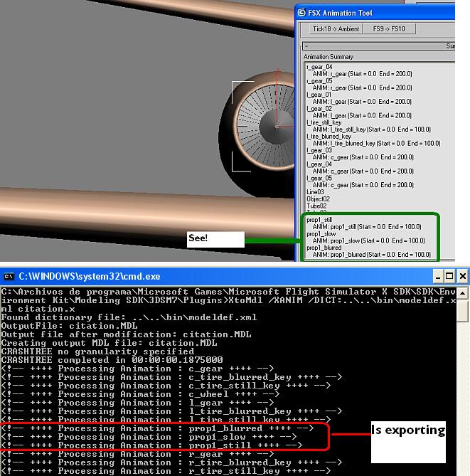Click the 'CRASHTREE completed in' line
The height and width of the screenshot is (476, 470).
(x=112, y=360)
